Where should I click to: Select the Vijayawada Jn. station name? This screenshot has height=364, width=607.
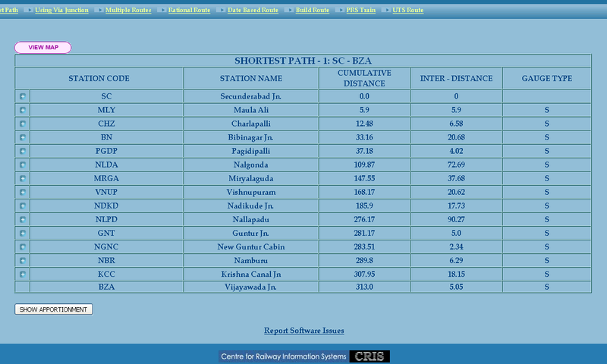(251, 287)
